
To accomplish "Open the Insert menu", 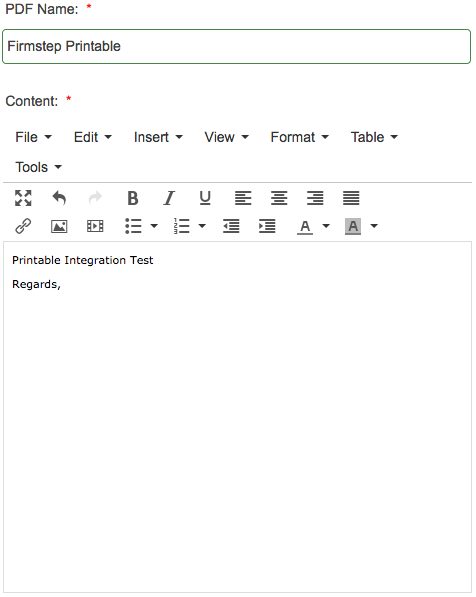I will click(158, 137).
